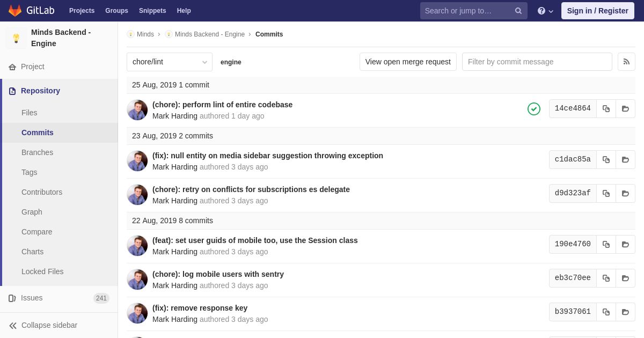Open Help in top navigation
644x338 pixels.
coord(184,11)
